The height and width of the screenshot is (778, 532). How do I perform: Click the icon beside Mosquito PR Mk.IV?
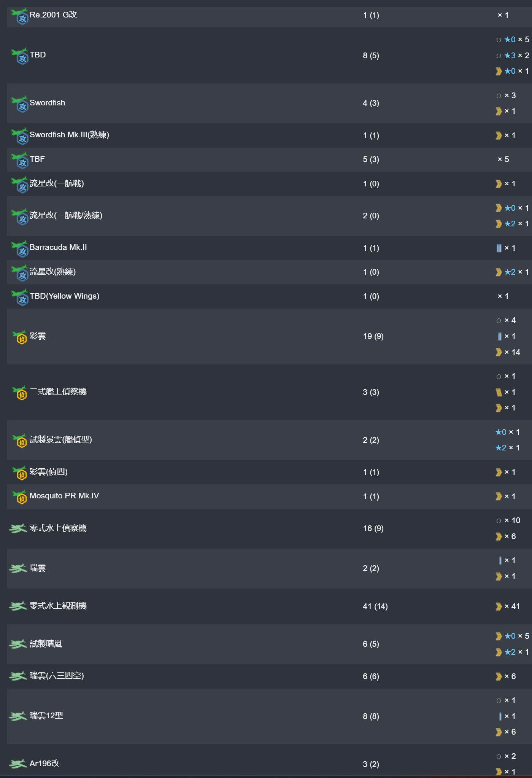[x=19, y=497]
